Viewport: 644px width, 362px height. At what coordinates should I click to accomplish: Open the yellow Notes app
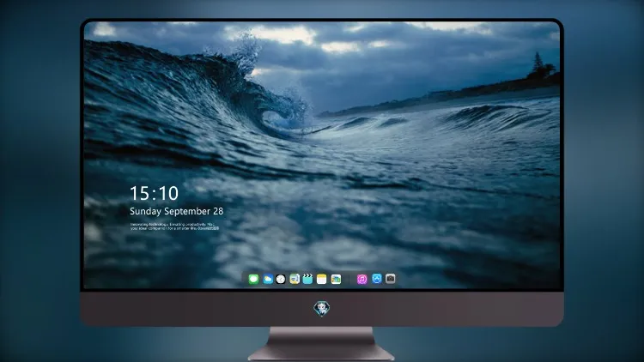322,279
